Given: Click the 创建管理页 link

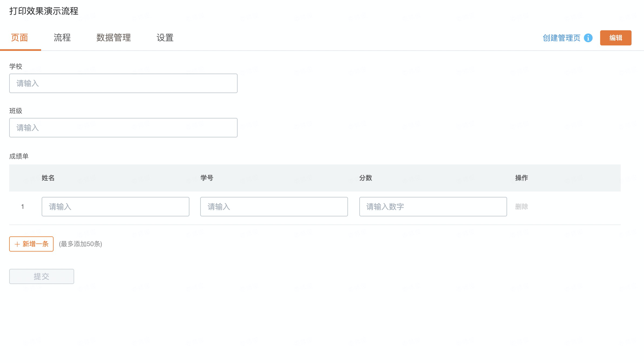Looking at the screenshot, I should coord(561,38).
